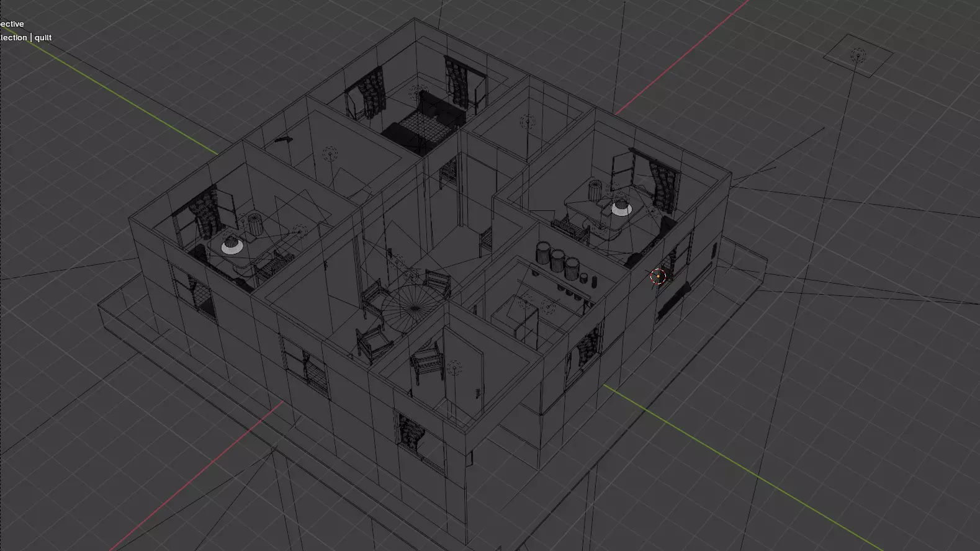This screenshot has width=980, height=551.
Task: Select the white lamp shade in left room
Action: [232, 245]
